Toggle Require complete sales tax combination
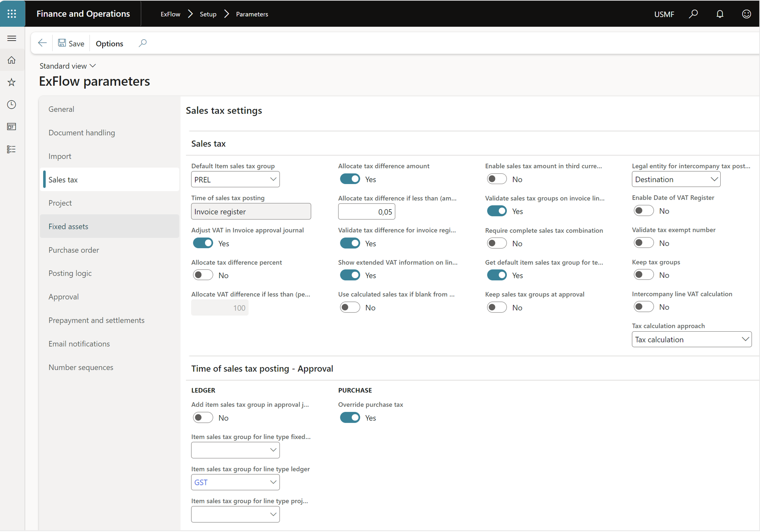The image size is (760, 532). [x=497, y=243]
